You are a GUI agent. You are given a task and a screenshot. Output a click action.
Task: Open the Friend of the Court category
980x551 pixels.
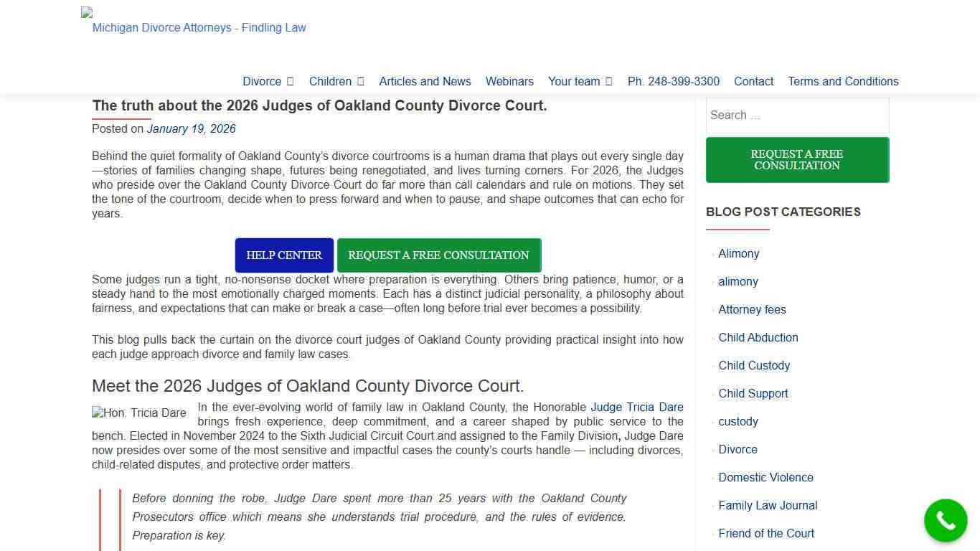coord(766,533)
